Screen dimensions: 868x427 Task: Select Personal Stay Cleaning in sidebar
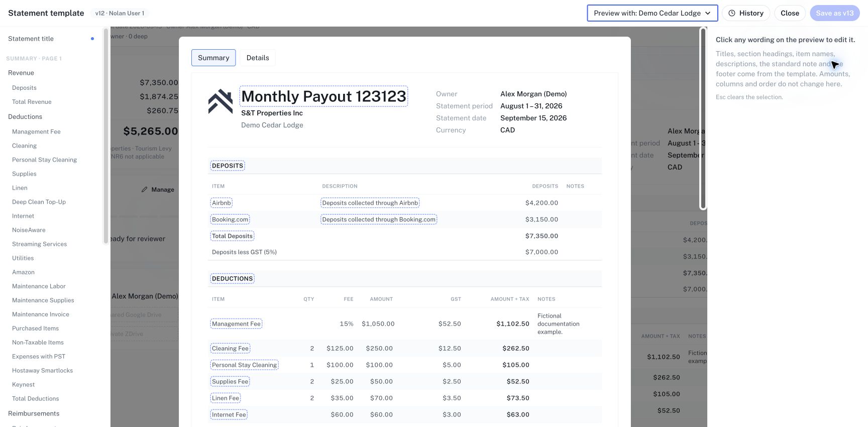click(x=44, y=160)
